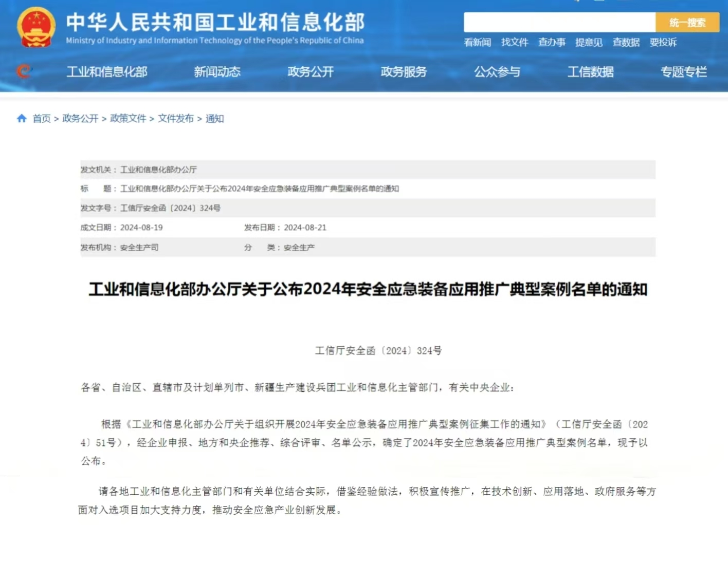Open the 查数据 quick link

coord(626,43)
